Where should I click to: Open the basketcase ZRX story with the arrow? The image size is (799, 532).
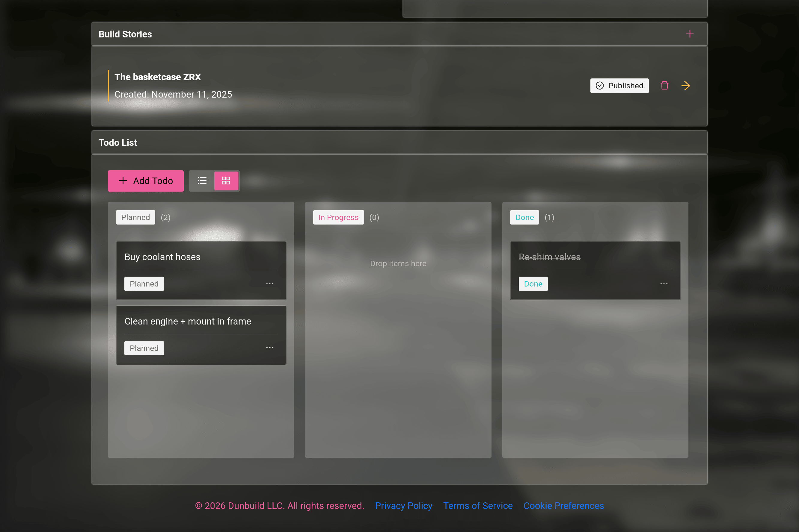coord(686,86)
